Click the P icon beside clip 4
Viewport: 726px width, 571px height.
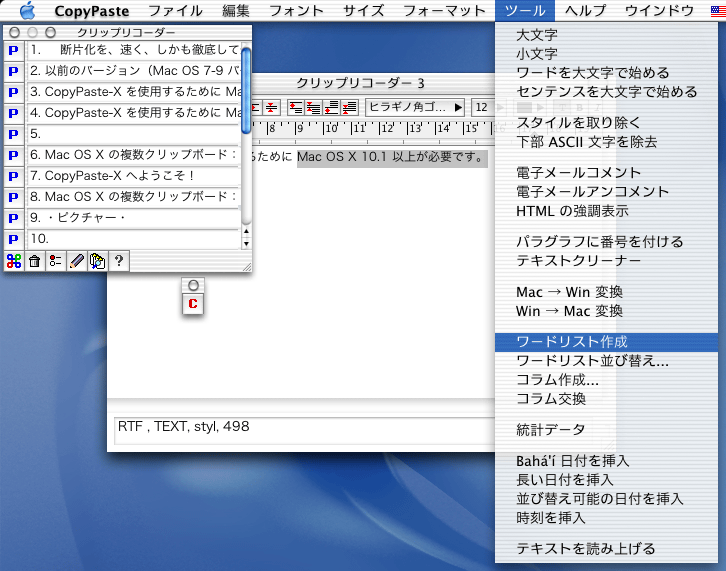coord(13,113)
